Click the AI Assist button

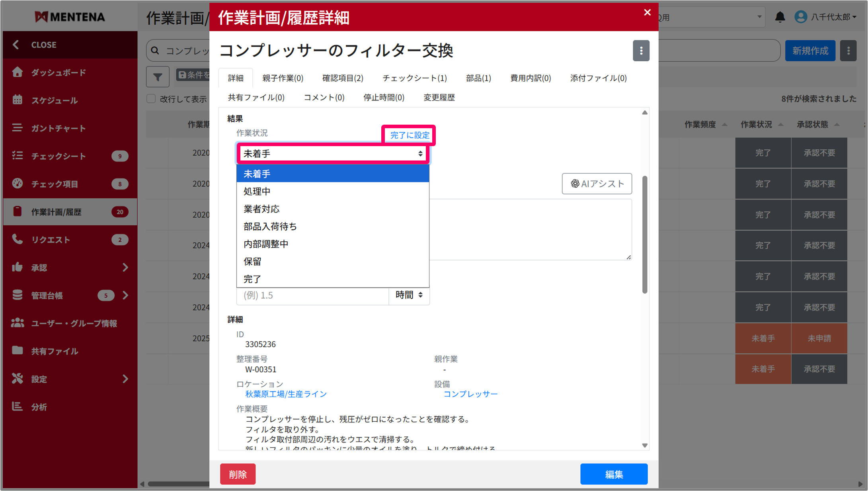(x=597, y=184)
